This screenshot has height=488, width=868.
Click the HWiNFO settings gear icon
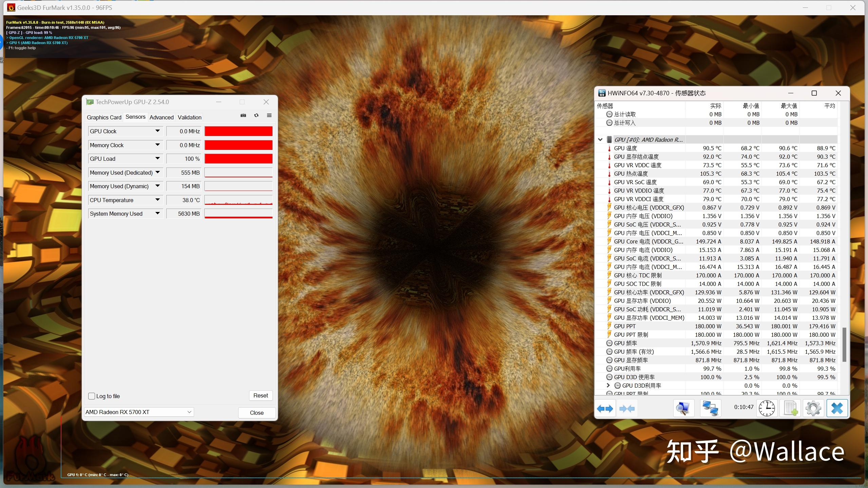(813, 408)
